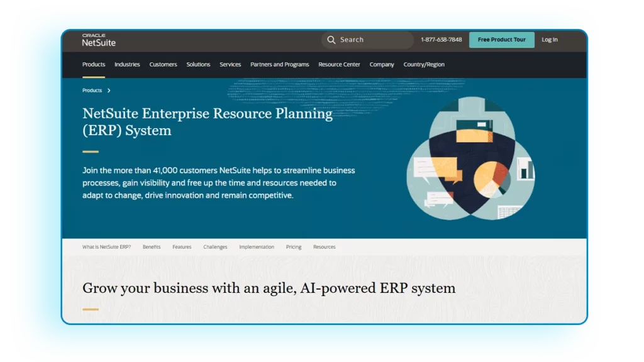The height and width of the screenshot is (362, 644).
Task: Click the 1-877-638-7848 phone link
Action: coord(441,40)
